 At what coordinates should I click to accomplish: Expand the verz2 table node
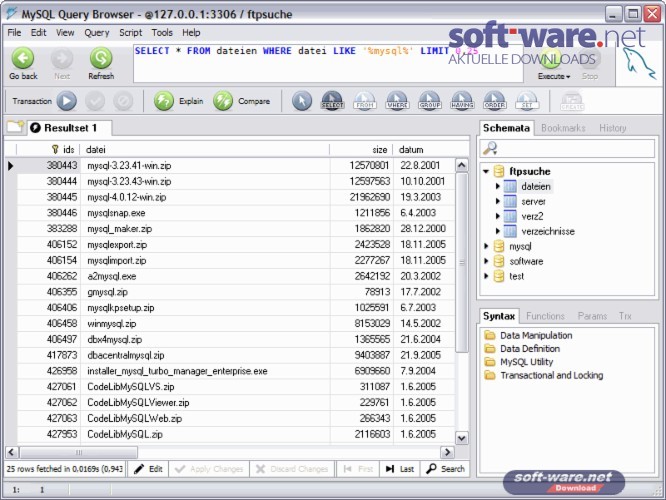497,216
